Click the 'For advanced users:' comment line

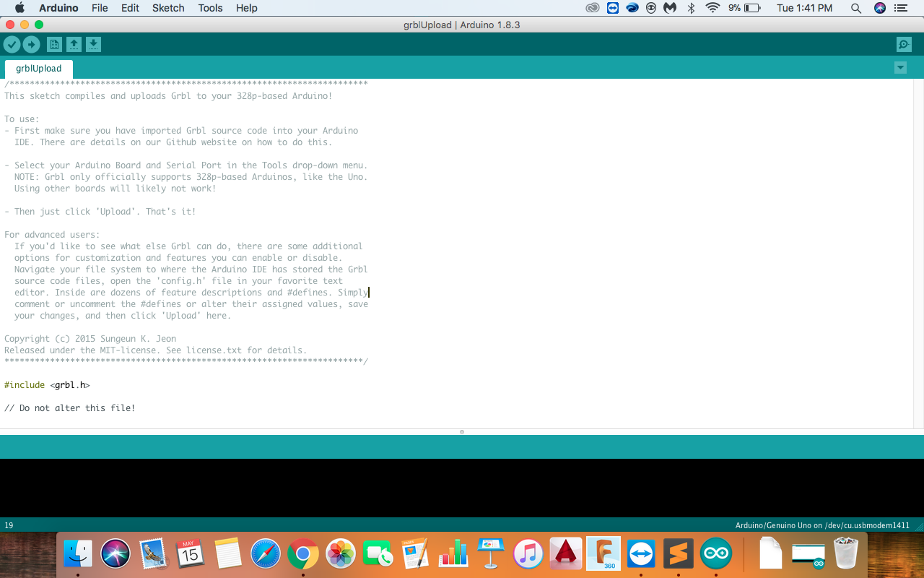click(53, 235)
